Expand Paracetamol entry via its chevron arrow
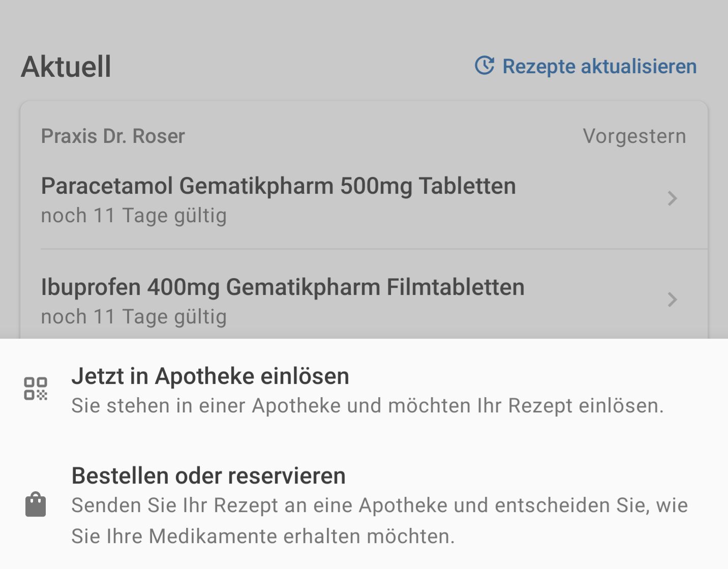Screen dimensions: 728x569 click(672, 198)
